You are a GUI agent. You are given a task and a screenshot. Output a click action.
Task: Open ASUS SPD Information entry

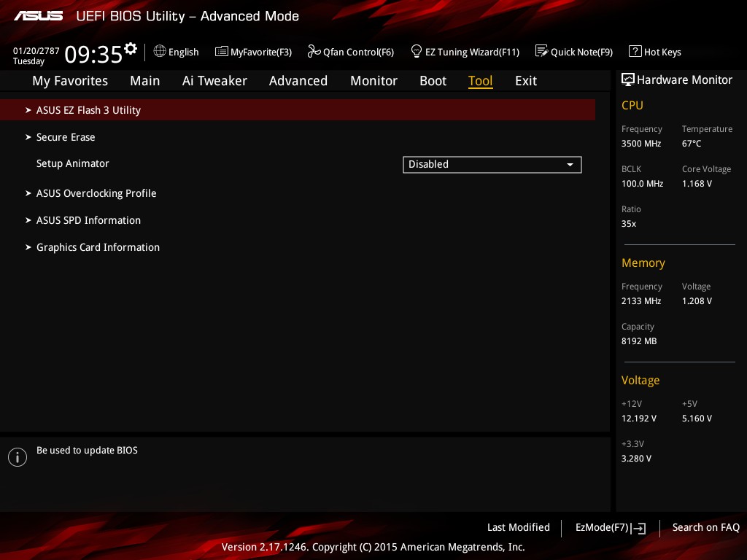[x=88, y=220]
